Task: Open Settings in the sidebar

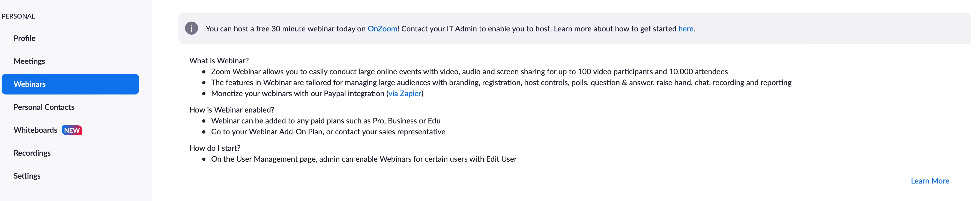Action: click(x=27, y=176)
